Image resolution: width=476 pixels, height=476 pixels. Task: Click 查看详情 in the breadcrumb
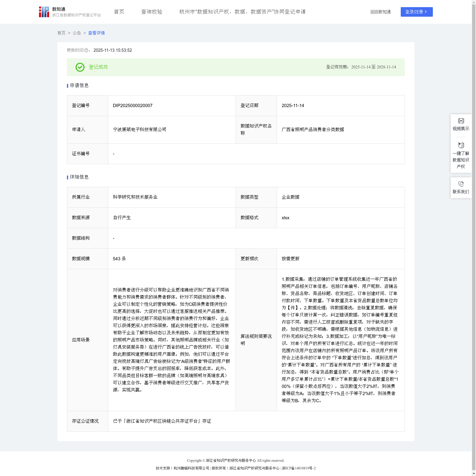(96, 33)
